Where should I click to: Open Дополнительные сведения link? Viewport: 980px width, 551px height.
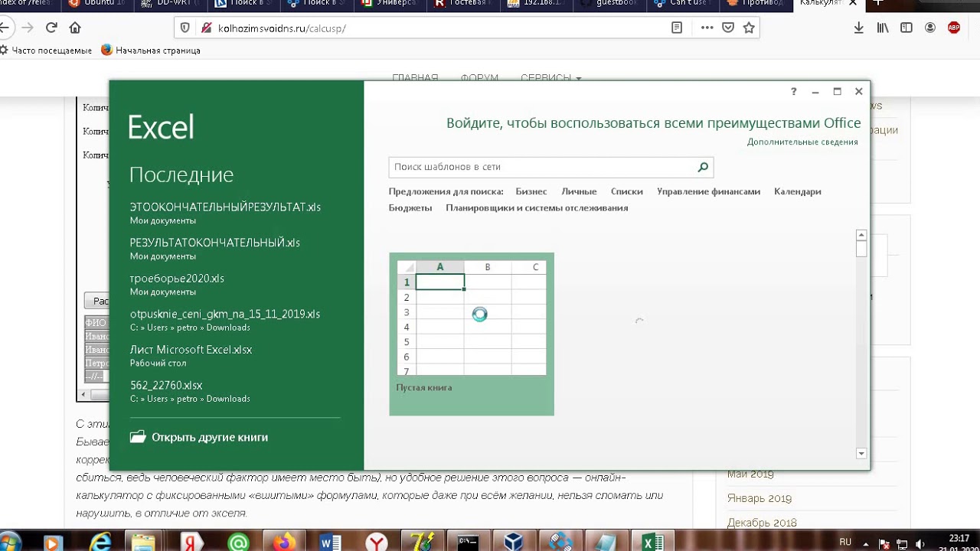(802, 142)
